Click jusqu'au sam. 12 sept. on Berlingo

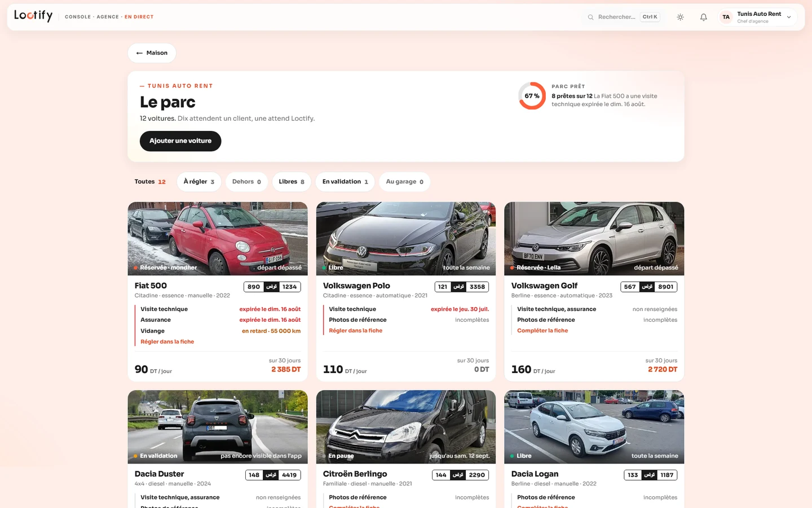coord(460,456)
